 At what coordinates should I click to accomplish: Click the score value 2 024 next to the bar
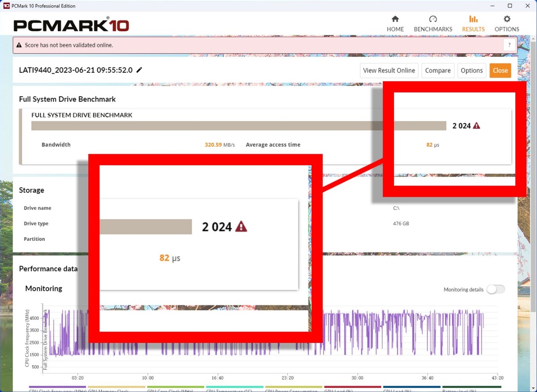(x=461, y=126)
